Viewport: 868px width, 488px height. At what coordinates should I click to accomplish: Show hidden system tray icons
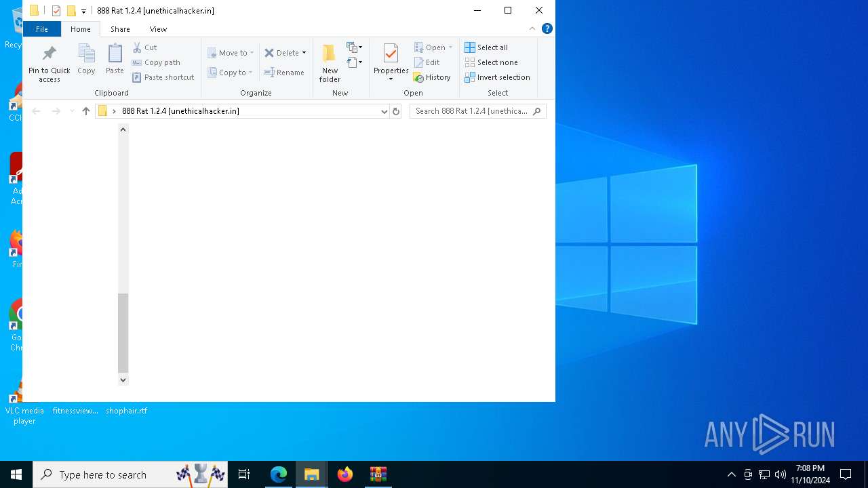click(x=731, y=474)
